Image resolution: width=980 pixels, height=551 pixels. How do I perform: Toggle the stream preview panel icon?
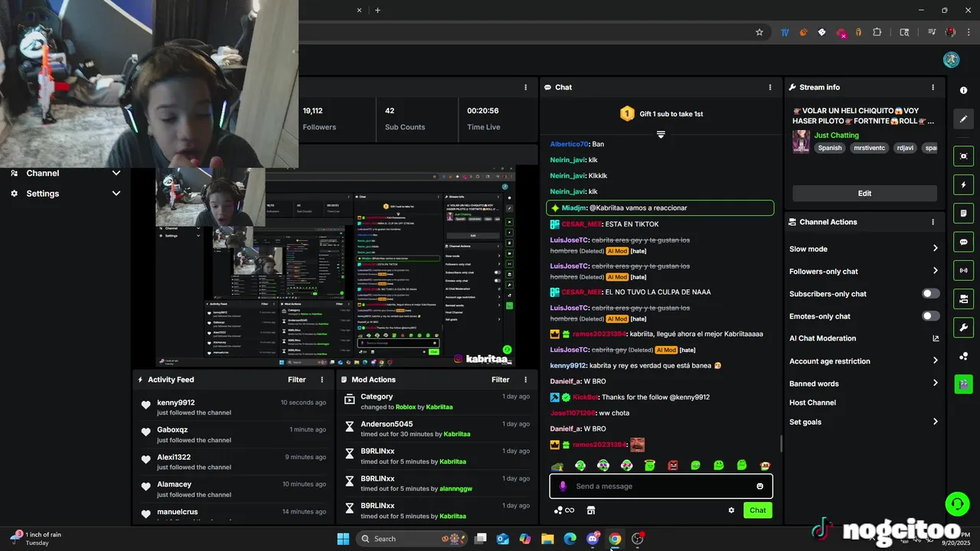click(963, 156)
